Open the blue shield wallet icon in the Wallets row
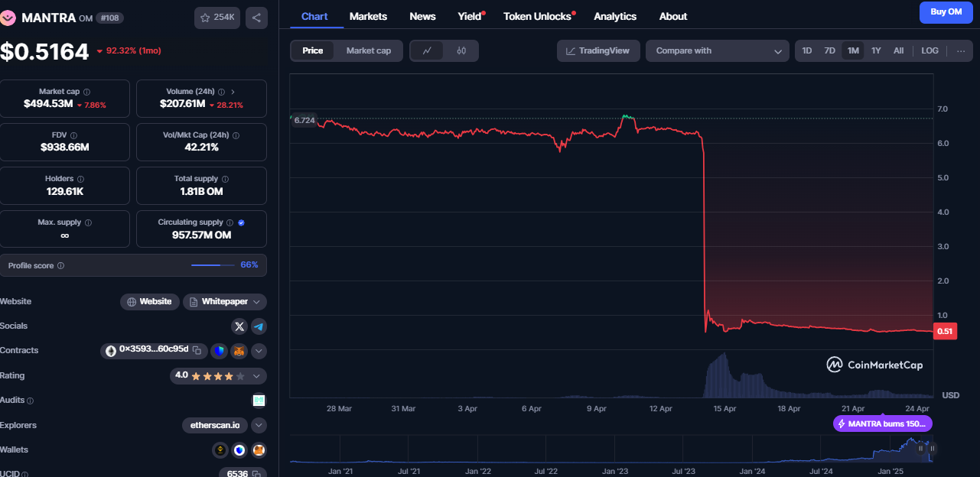Viewport: 980px width, 477px height. [x=239, y=450]
